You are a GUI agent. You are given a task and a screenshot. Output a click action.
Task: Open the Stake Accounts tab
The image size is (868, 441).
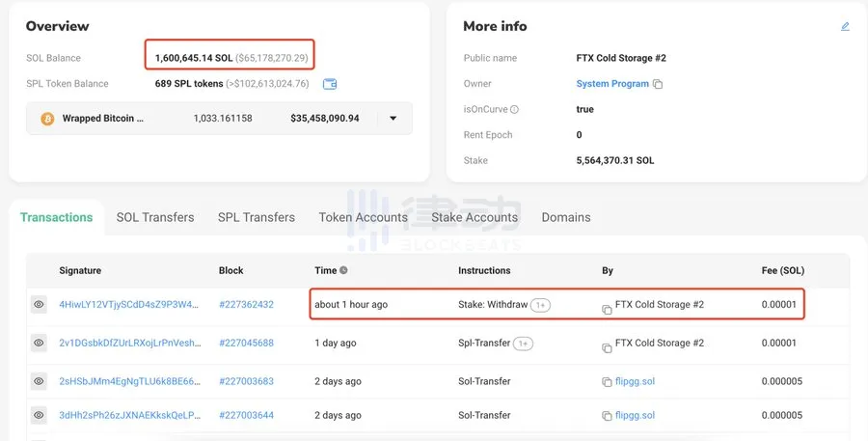tap(475, 217)
